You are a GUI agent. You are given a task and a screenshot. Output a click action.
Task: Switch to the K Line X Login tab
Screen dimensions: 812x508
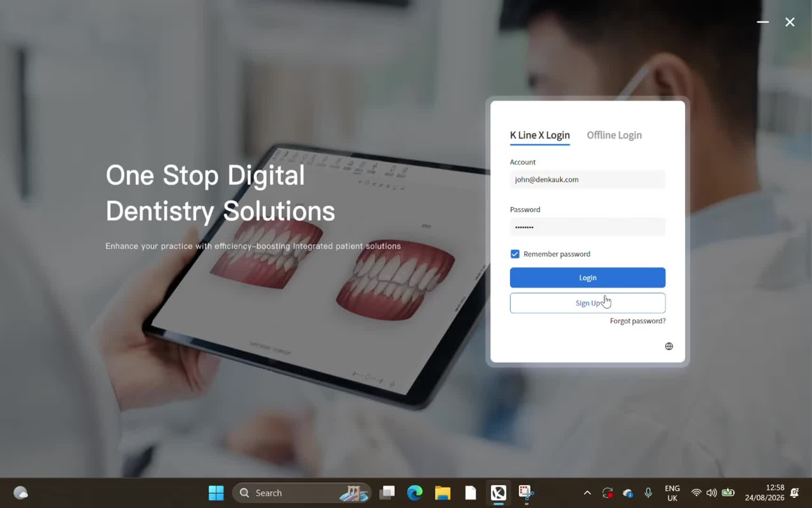[x=540, y=135]
